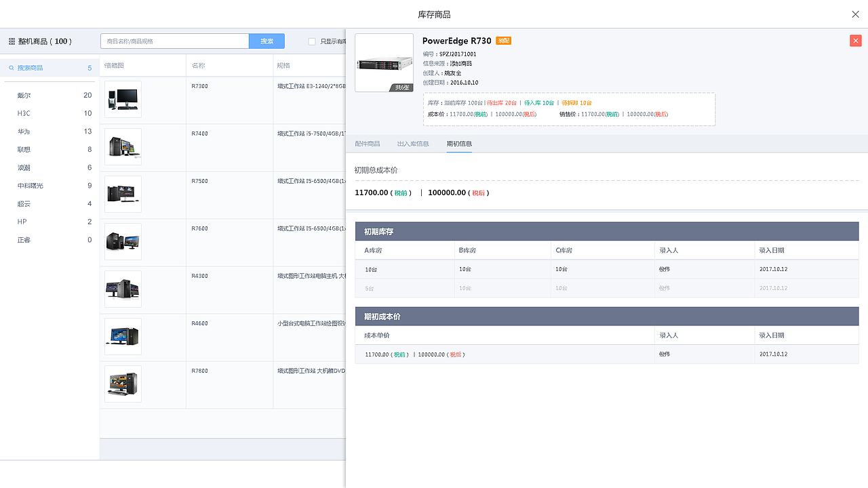868x488 pixels.
Task: Click the grid icon beside 整机商品
Action: (x=12, y=41)
